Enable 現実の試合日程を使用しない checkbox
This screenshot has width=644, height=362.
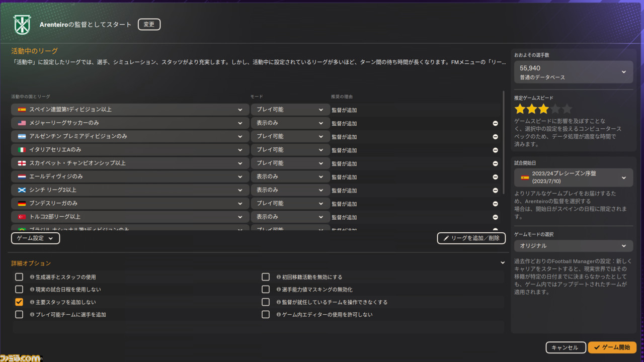19,290
